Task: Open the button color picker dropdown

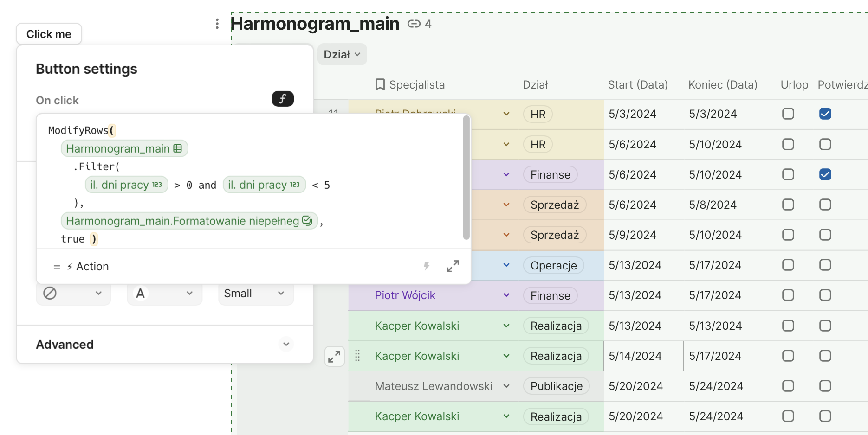Action: (73, 294)
